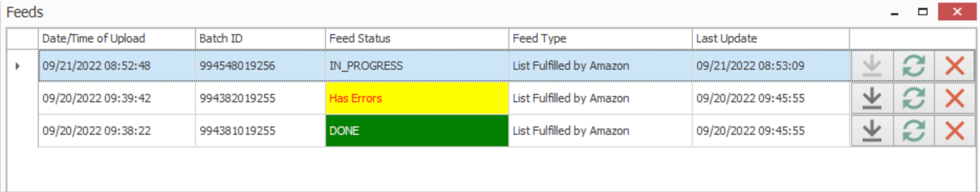980x192 pixels.
Task: Refresh the DONE feed row
Action: click(913, 131)
